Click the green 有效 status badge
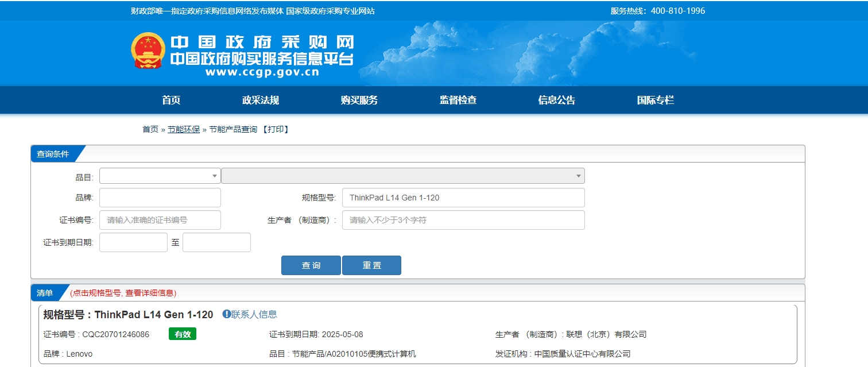Viewport: 868px width, 367px height. (x=183, y=334)
